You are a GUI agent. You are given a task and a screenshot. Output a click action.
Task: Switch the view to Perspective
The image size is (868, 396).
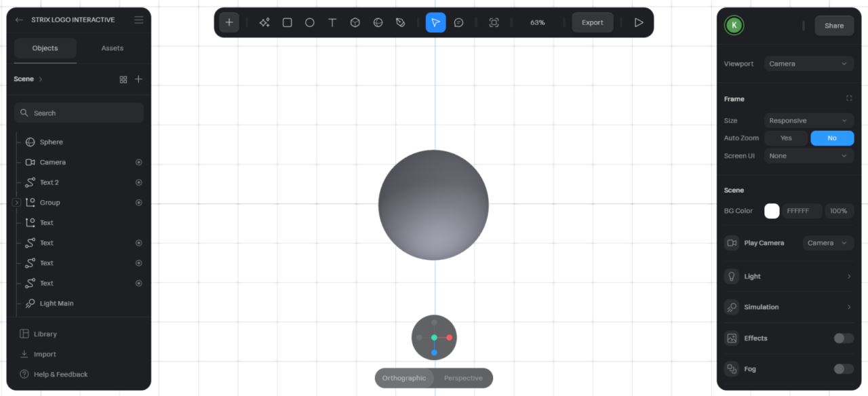click(463, 378)
